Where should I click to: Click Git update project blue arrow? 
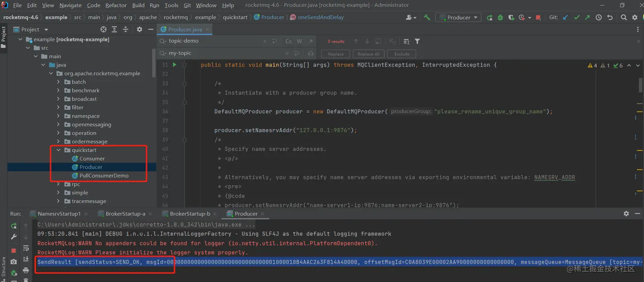(x=566, y=17)
